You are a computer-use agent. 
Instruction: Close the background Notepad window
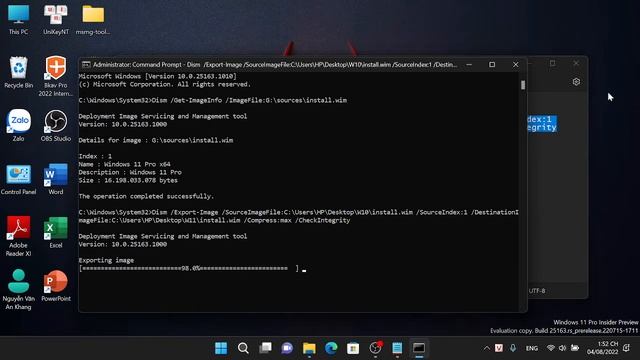click(x=576, y=63)
